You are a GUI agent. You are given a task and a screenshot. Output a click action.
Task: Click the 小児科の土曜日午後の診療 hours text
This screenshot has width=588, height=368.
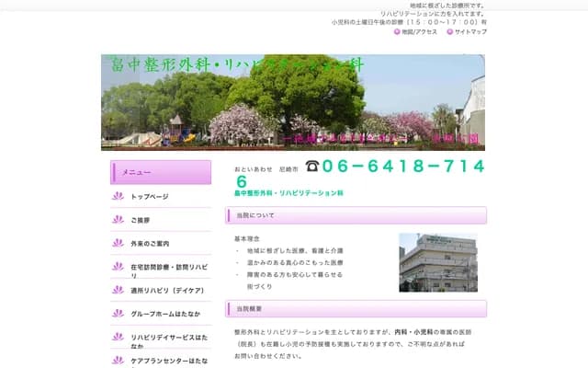(409, 22)
